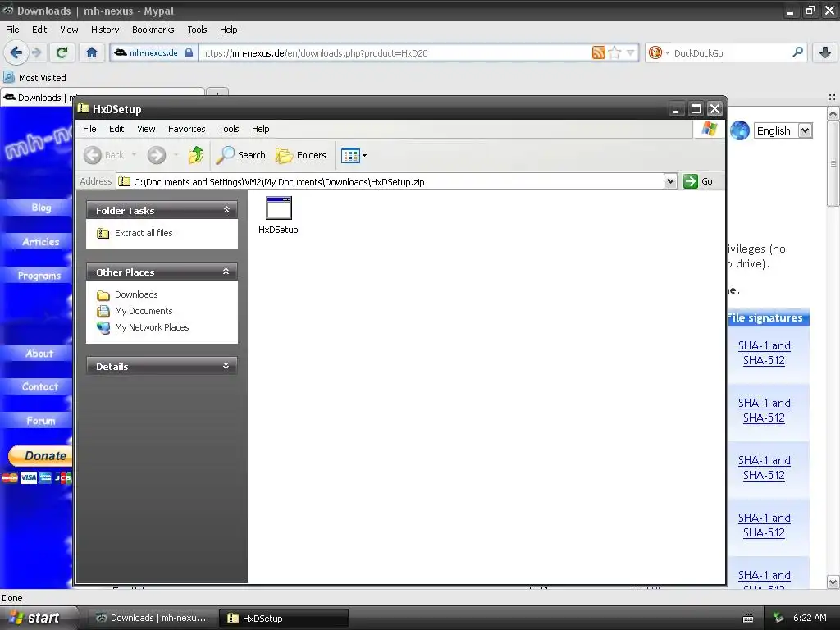Collapse the Folder Tasks panel

226,210
